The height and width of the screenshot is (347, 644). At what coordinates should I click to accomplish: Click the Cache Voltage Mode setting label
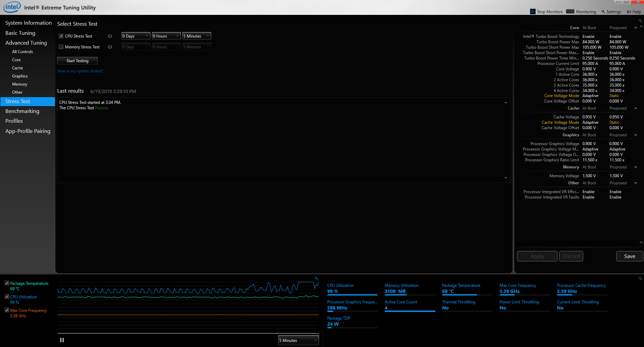pos(560,122)
